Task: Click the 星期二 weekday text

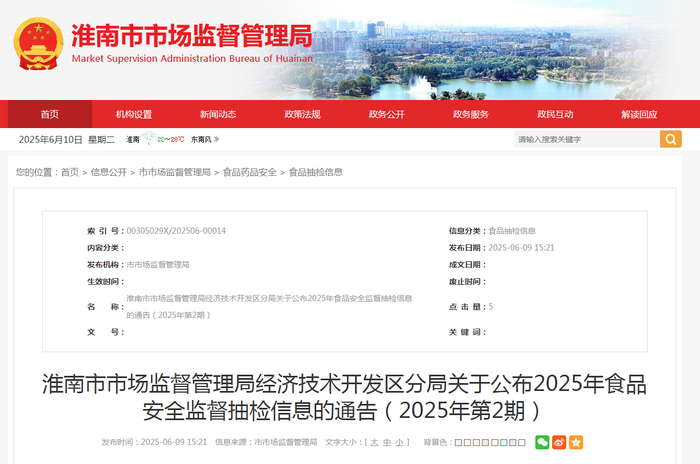Action: 101,139
